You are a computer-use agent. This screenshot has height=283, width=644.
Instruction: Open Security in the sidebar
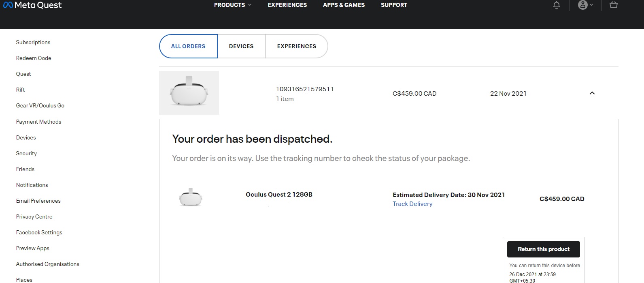coord(26,153)
